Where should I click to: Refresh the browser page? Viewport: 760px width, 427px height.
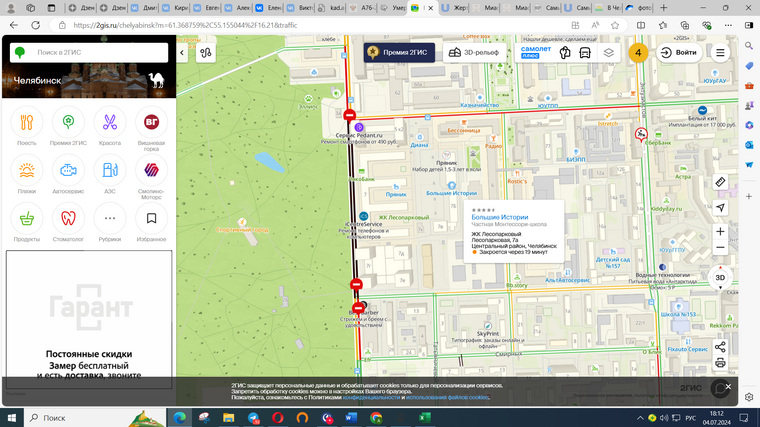35,25
